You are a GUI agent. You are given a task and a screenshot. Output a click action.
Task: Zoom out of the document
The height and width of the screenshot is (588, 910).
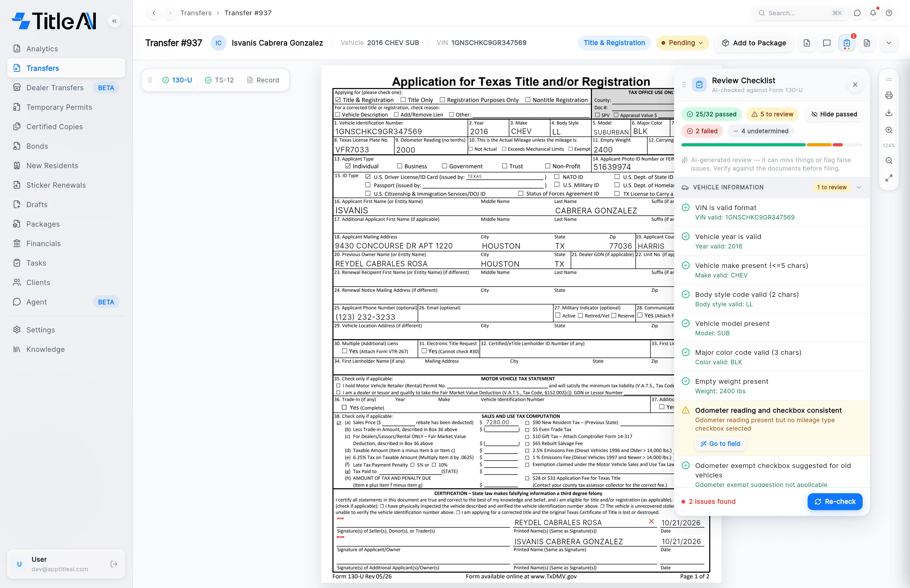point(889,161)
